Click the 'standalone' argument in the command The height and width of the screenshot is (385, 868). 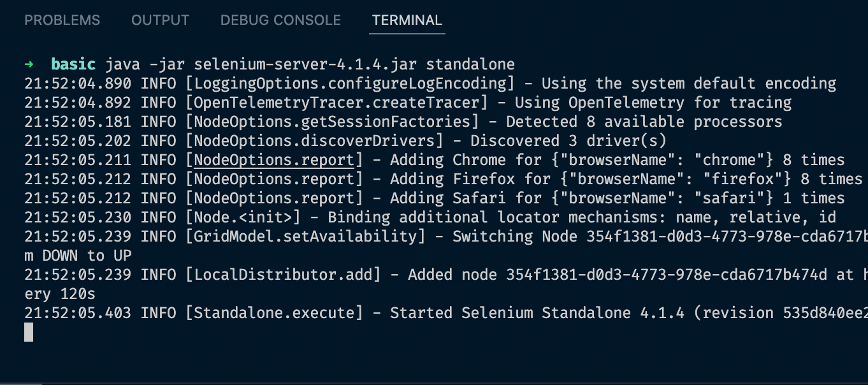470,64
